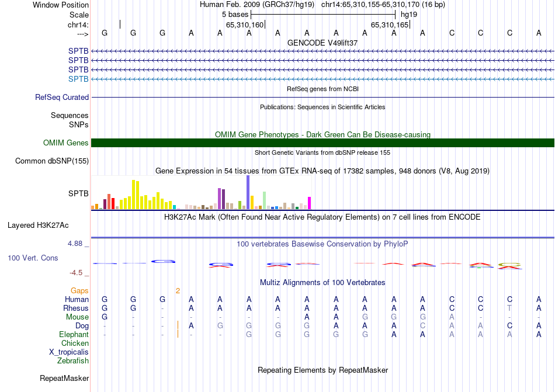Viewport: 555px width, 392px height.
Task: Open the OMIM Genes track label
Action: click(66, 143)
